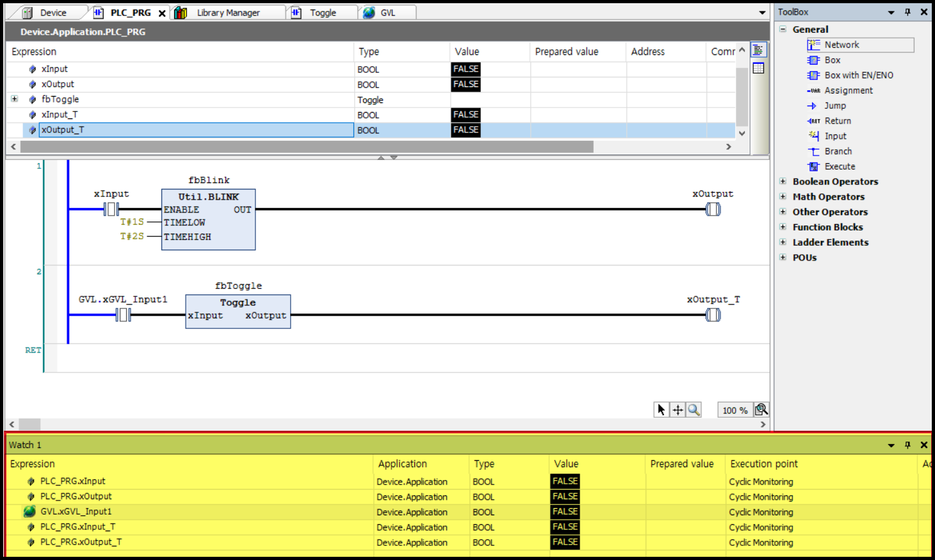935x560 pixels.
Task: Collapse the declaration pane splitter arrow
Action: coord(381,157)
